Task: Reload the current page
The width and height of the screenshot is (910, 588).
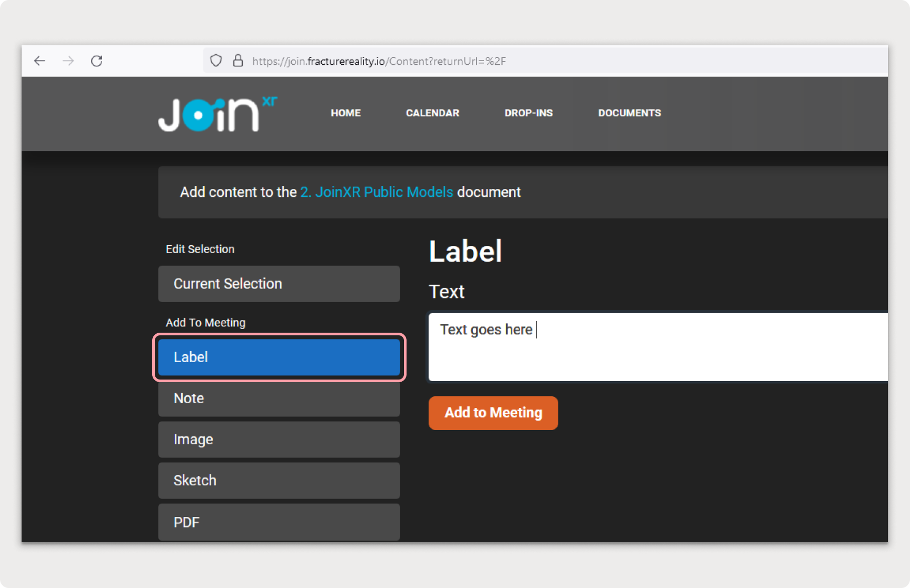Action: [x=97, y=61]
